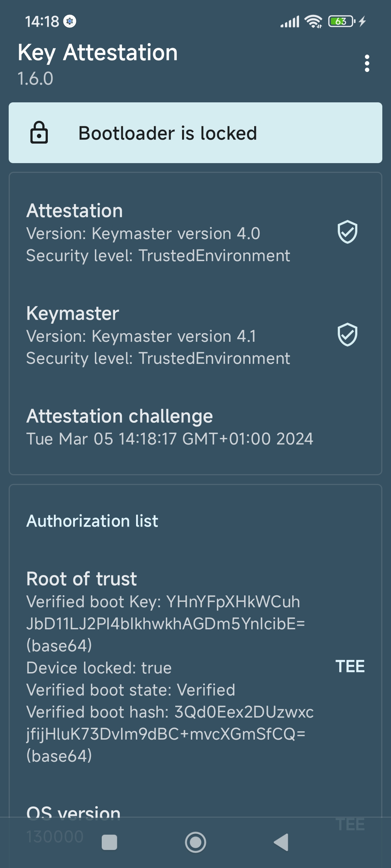Tap the recent apps square button

click(x=109, y=843)
